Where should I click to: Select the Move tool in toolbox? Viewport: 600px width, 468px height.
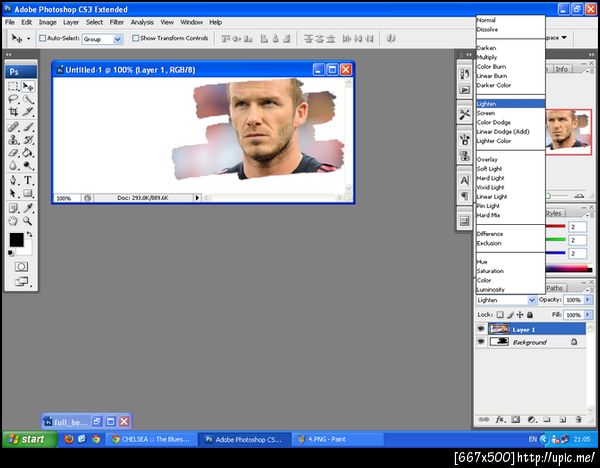point(28,86)
